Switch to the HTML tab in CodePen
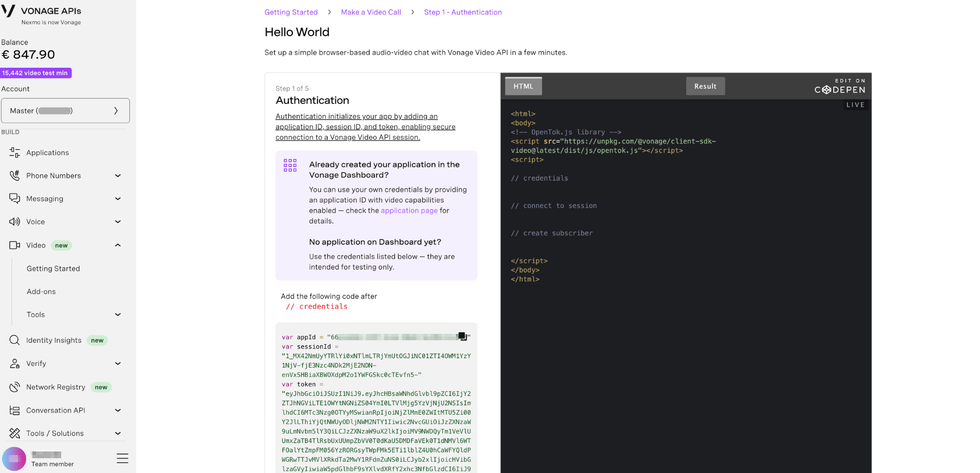Image resolution: width=980 pixels, height=473 pixels. point(523,86)
